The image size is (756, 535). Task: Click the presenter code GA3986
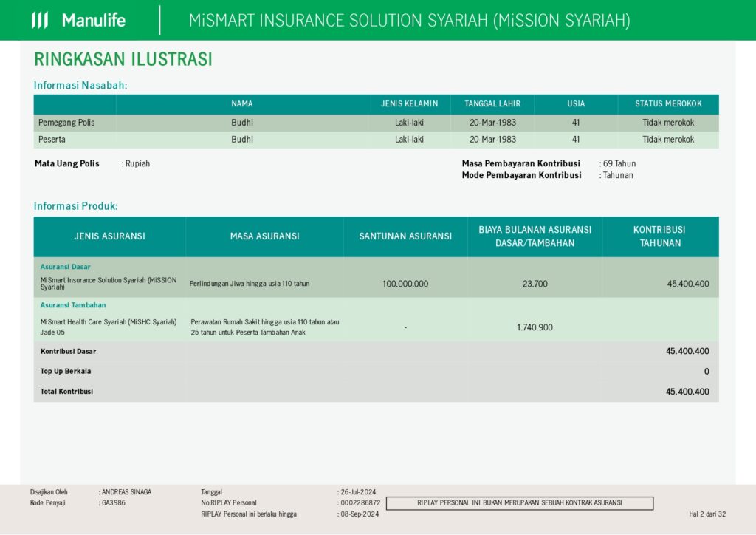coord(113,502)
